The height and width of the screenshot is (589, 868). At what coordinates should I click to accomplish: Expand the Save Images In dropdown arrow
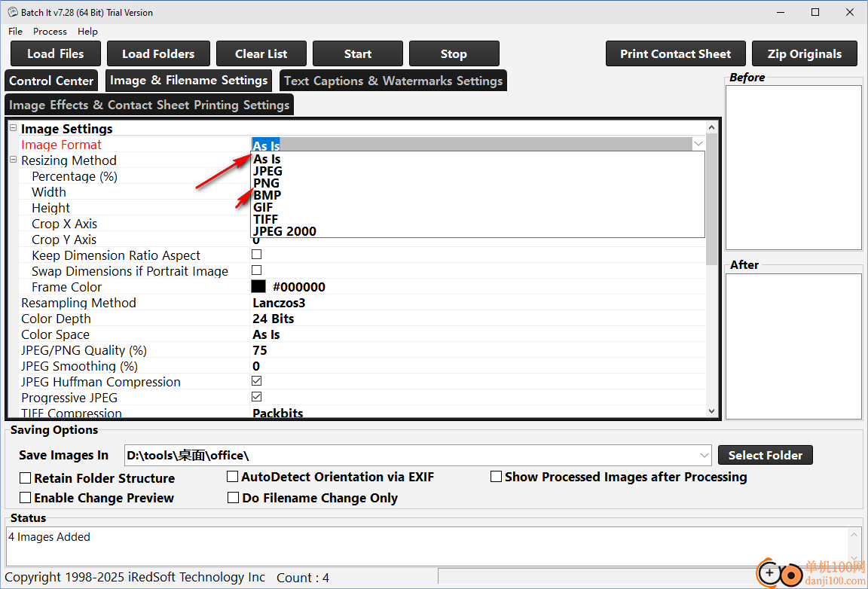(704, 455)
